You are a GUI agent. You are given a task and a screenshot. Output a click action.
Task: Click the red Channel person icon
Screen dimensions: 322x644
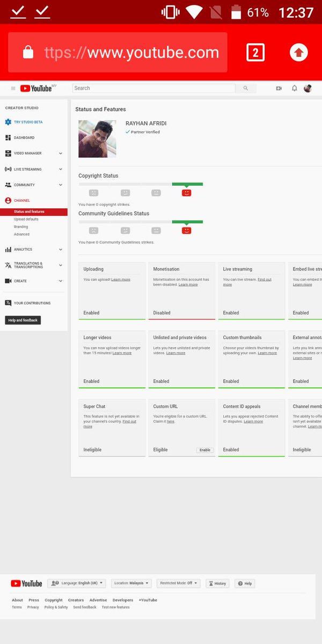pyautogui.click(x=8, y=200)
